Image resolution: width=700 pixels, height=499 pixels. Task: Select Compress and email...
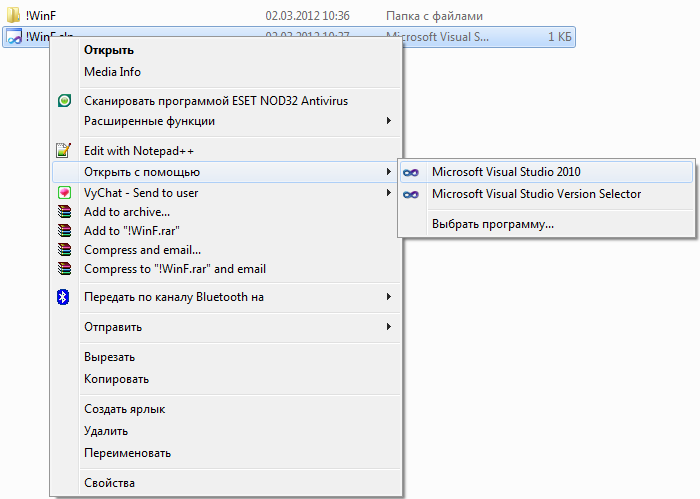(226, 250)
